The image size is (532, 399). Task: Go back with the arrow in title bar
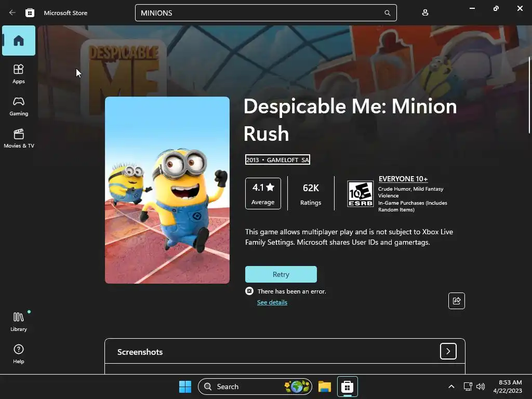point(12,12)
